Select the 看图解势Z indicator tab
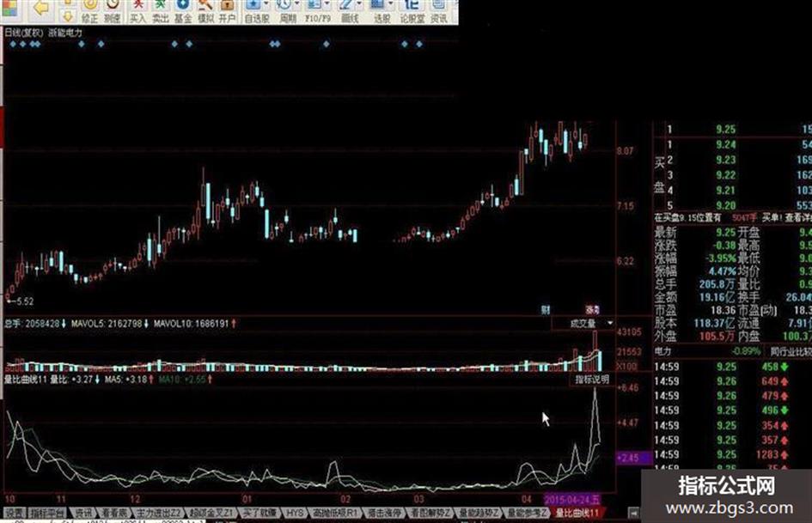Image resolution: width=812 pixels, height=523 pixels. pos(430,514)
